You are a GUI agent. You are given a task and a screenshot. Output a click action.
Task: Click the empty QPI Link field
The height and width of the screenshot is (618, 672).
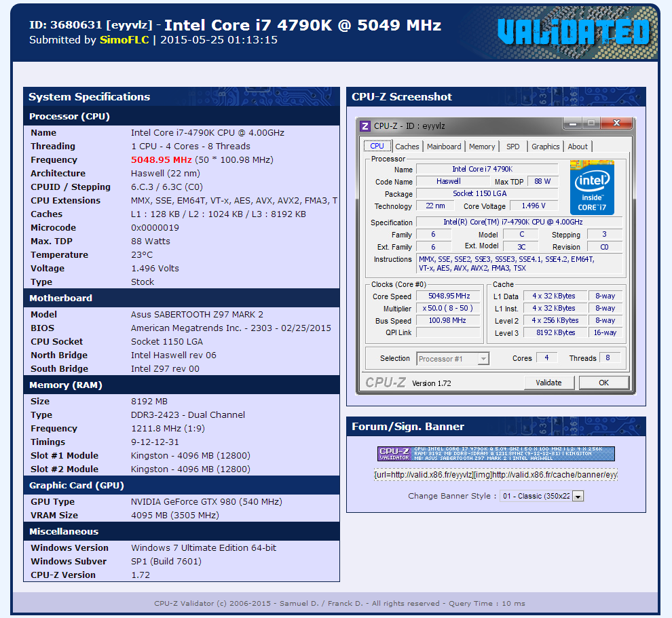(x=449, y=333)
